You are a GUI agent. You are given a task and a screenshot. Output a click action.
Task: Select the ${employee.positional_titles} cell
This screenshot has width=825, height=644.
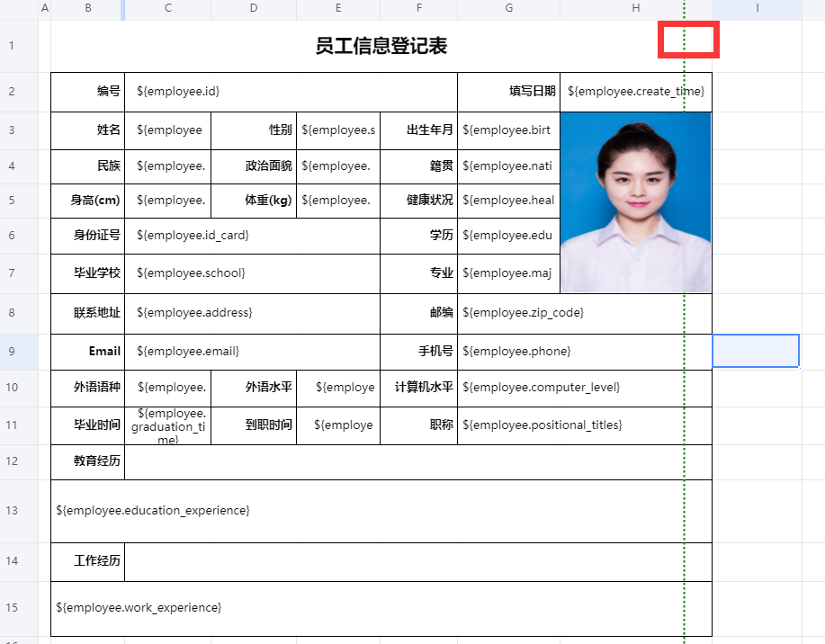click(585, 425)
